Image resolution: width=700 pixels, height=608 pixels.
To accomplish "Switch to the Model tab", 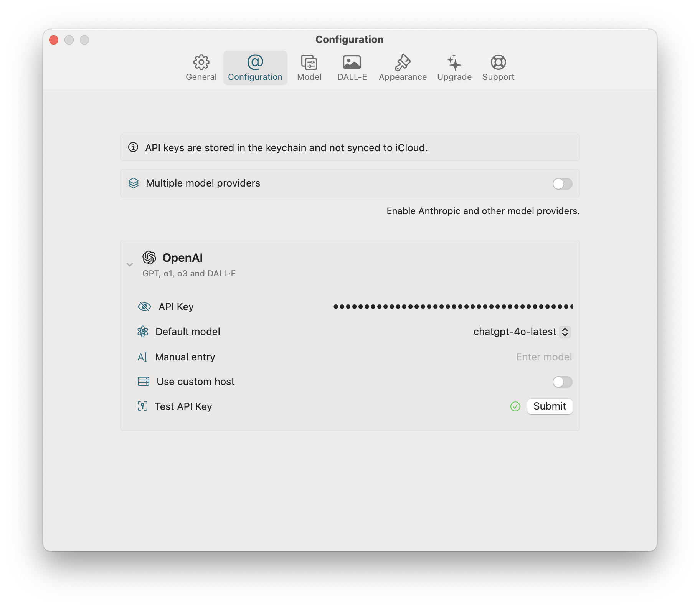I will (309, 68).
